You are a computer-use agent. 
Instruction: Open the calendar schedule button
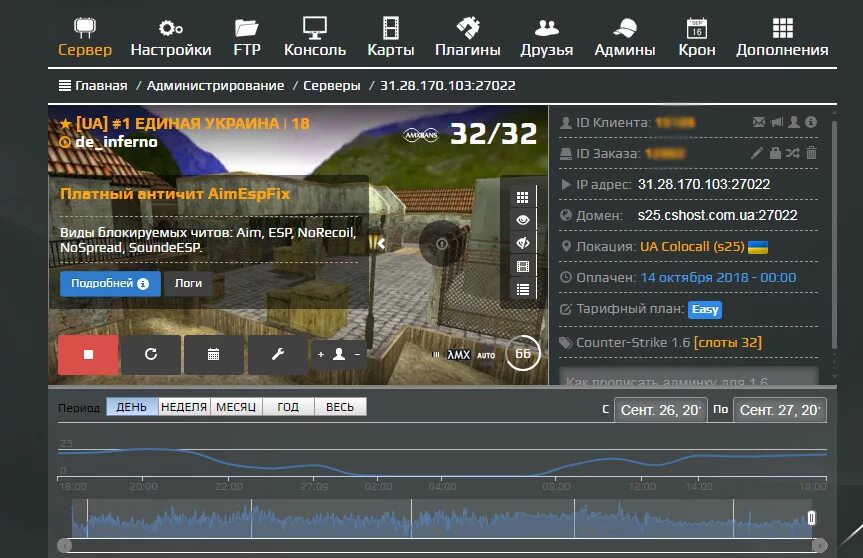click(x=214, y=354)
